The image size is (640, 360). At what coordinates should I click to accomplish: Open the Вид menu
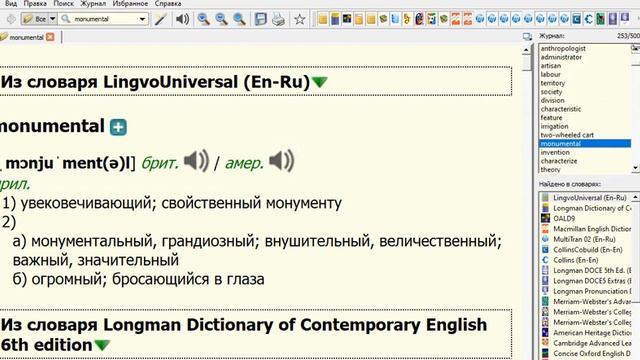(11, 4)
